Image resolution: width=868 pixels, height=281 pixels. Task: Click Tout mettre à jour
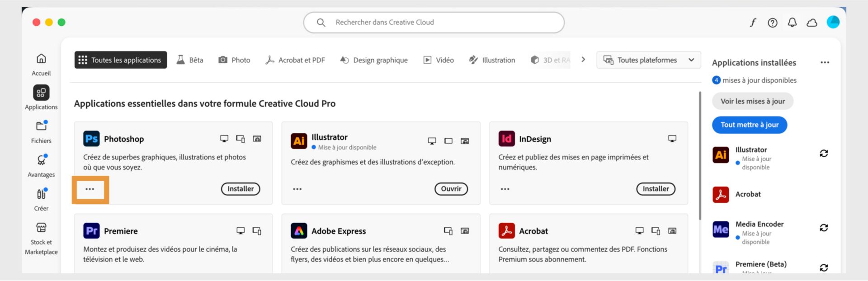750,125
